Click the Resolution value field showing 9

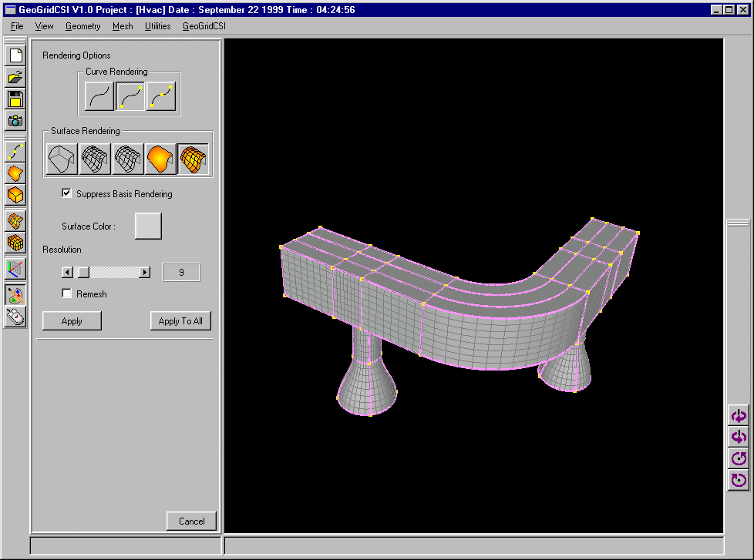[x=181, y=272]
